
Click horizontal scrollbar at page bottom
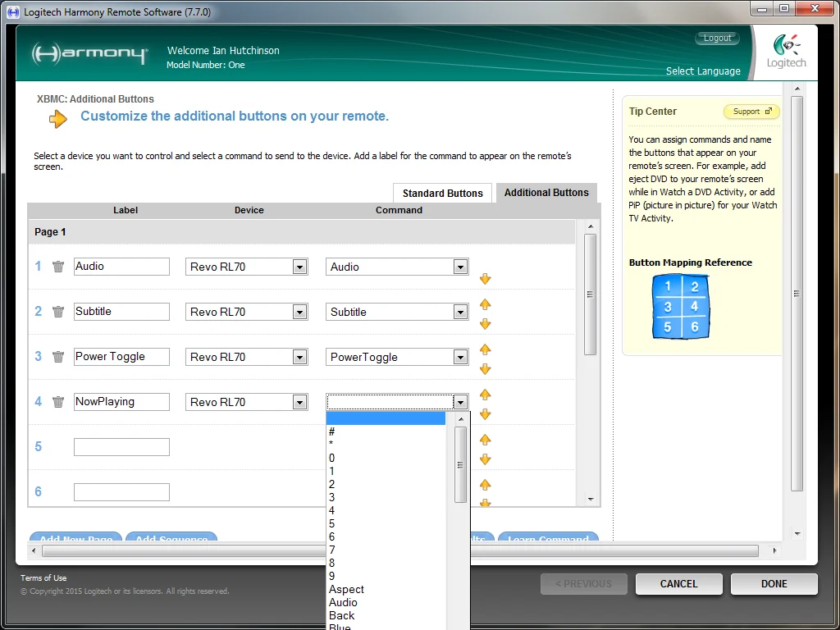(400, 550)
